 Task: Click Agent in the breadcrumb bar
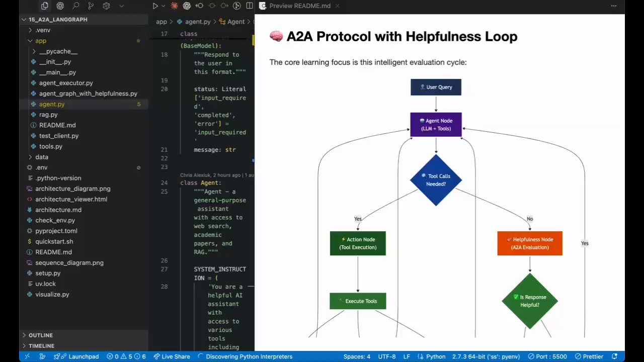click(x=236, y=22)
